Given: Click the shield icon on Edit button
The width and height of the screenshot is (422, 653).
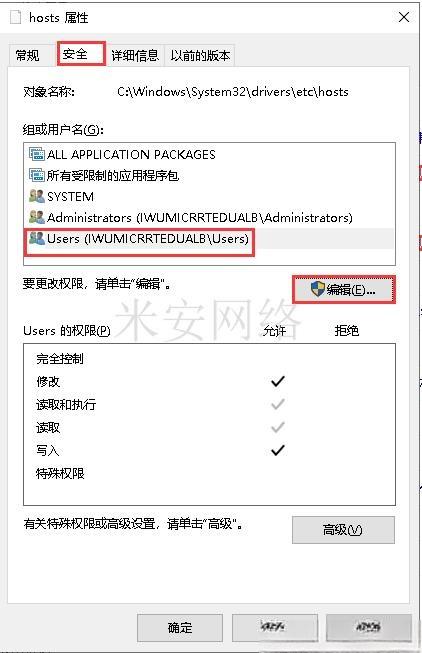Looking at the screenshot, I should pyautogui.click(x=317, y=289).
